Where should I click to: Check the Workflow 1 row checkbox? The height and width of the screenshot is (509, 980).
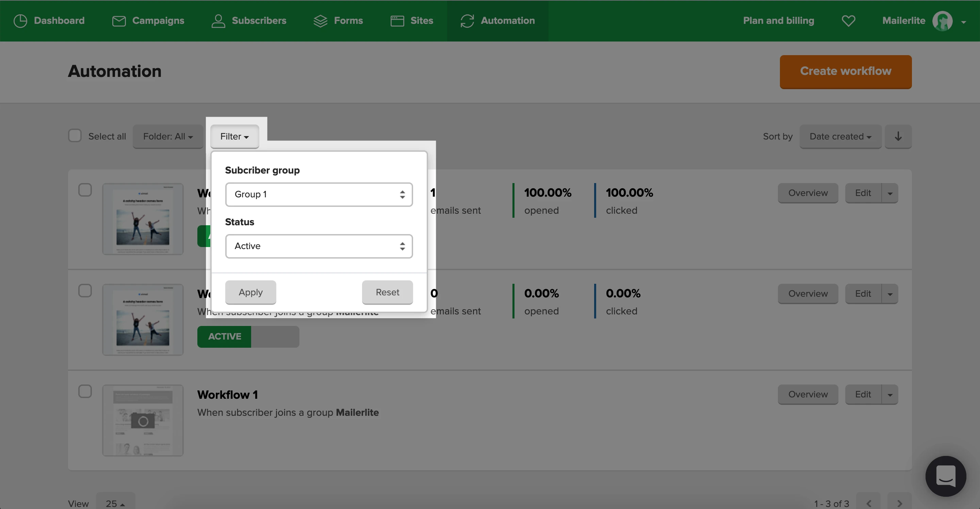(x=85, y=392)
